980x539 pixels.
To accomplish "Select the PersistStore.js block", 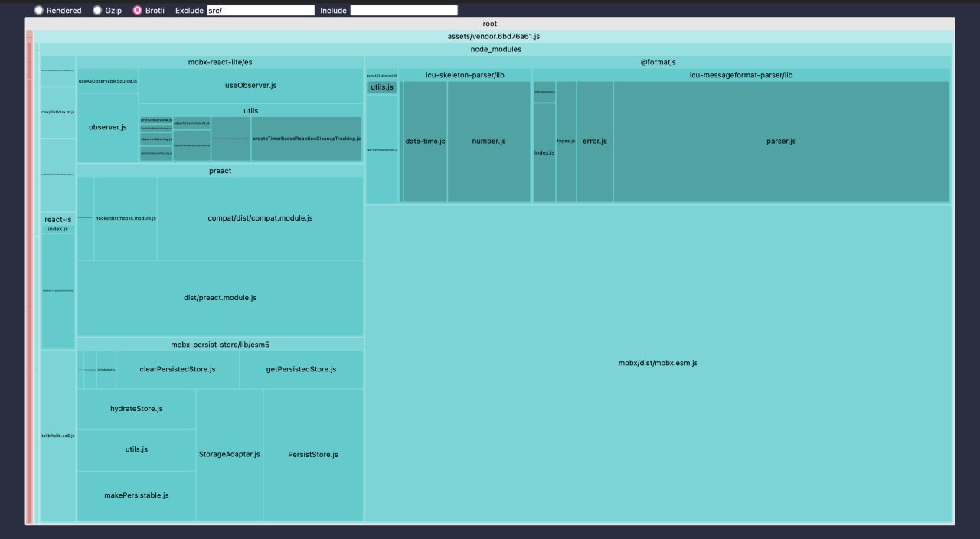I will 313,455.
